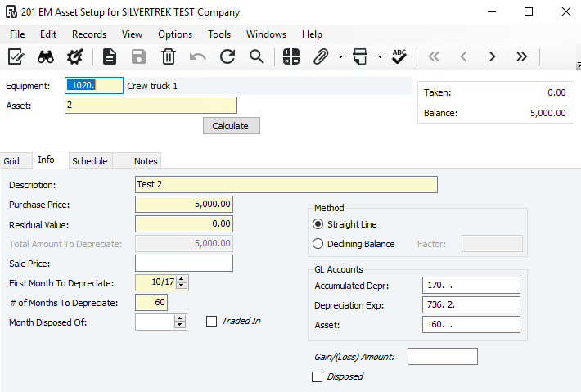Open the Tools menu
The height and width of the screenshot is (392, 581).
tap(219, 34)
